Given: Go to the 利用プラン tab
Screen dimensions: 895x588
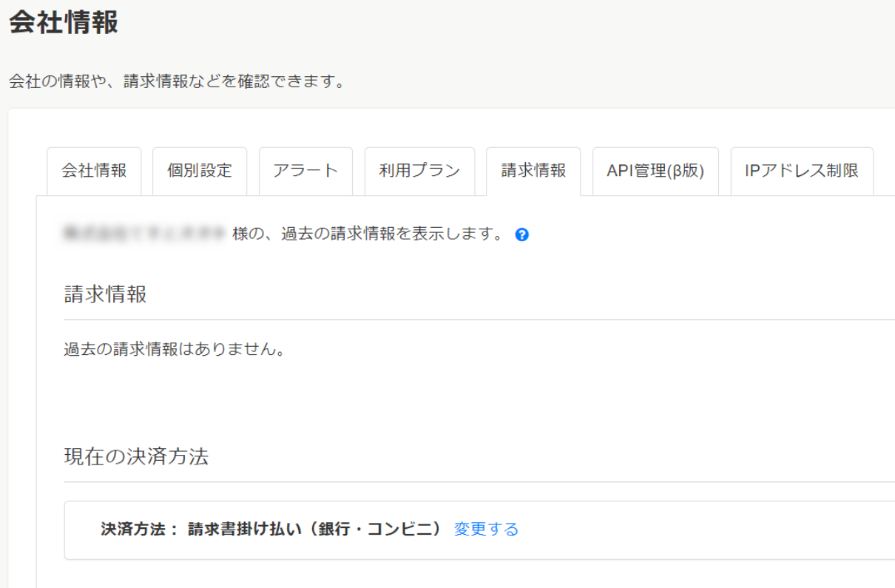Looking at the screenshot, I should (419, 171).
